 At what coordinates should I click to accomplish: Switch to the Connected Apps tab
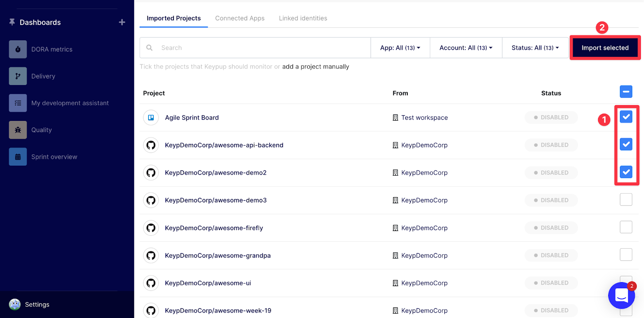239,18
